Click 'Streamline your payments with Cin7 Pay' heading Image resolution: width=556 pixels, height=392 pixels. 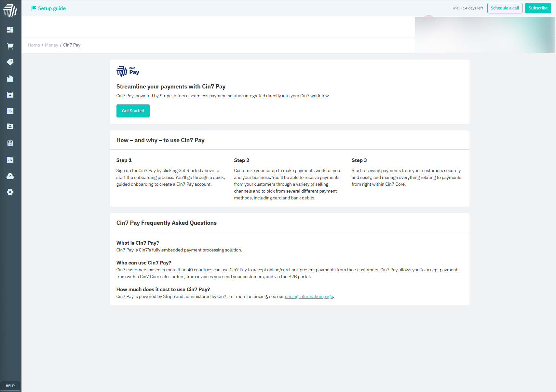(171, 87)
